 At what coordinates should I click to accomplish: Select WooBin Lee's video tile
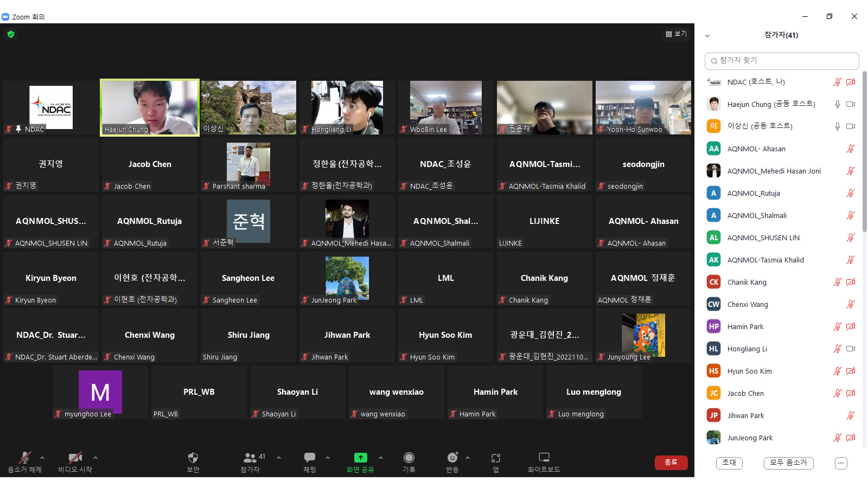coord(446,107)
